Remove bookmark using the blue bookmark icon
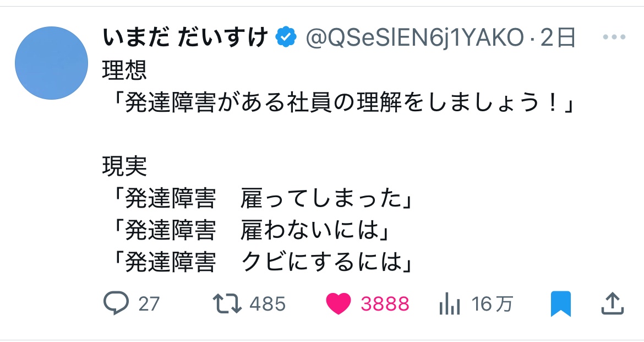 click(x=561, y=303)
